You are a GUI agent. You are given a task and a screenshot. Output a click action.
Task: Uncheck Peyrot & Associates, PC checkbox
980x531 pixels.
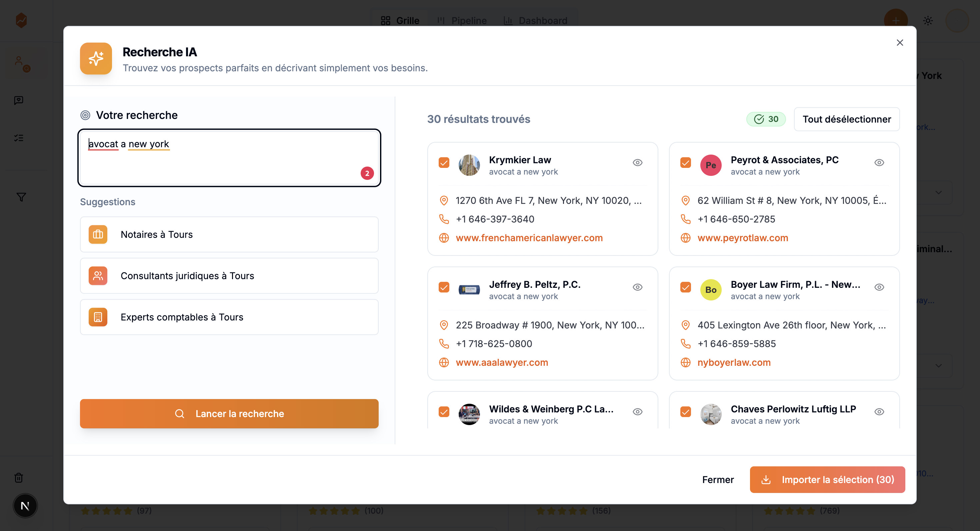coord(685,163)
